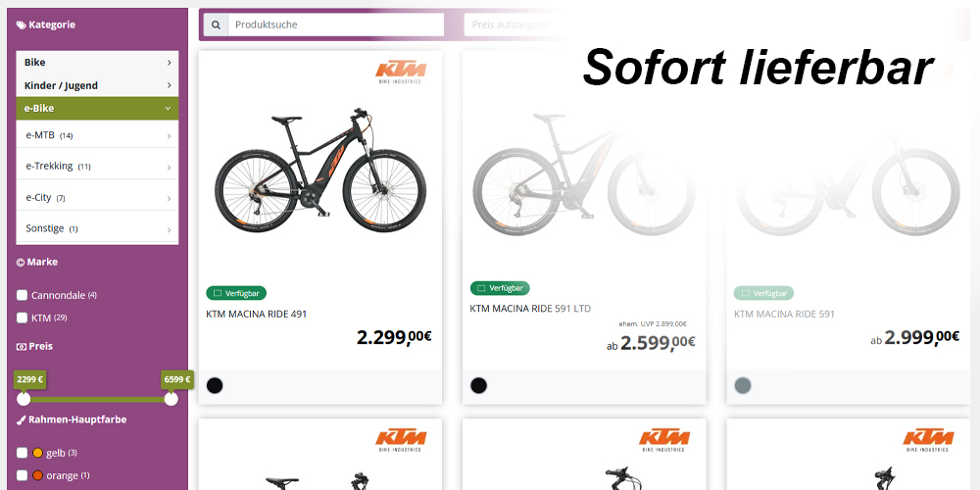The width and height of the screenshot is (980, 490).
Task: Enable the Cannondale brand checkbox
Action: (x=23, y=295)
